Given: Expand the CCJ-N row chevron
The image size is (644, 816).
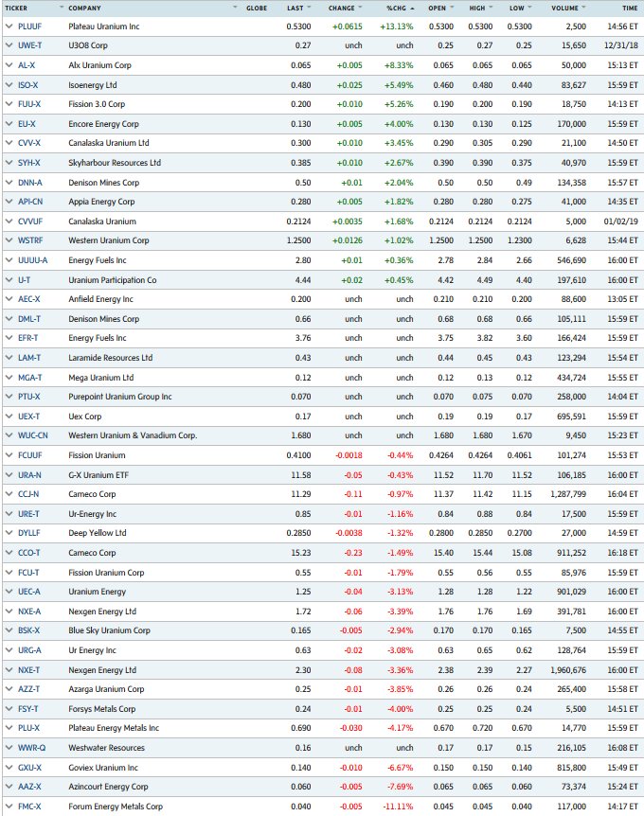Looking at the screenshot, I should click(x=9, y=494).
